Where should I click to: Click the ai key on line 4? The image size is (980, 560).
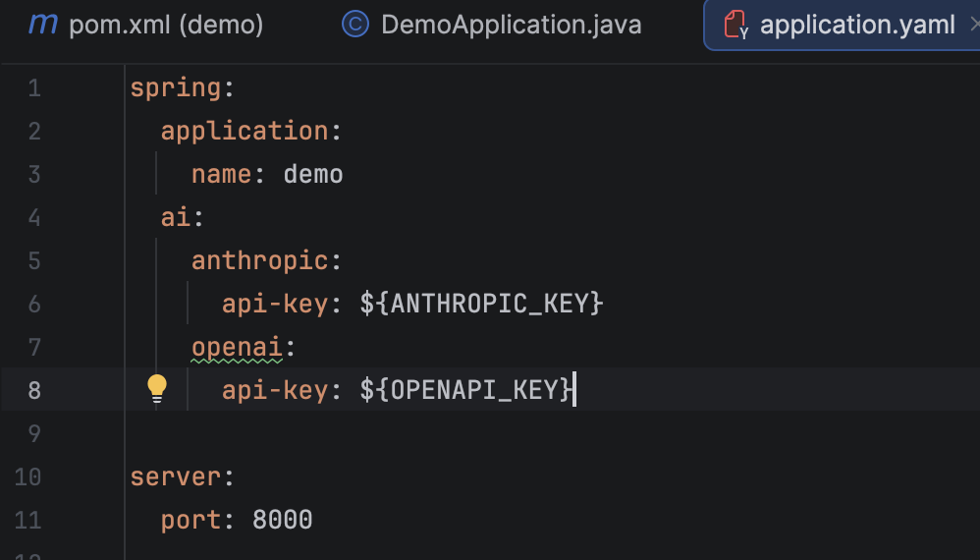(176, 217)
